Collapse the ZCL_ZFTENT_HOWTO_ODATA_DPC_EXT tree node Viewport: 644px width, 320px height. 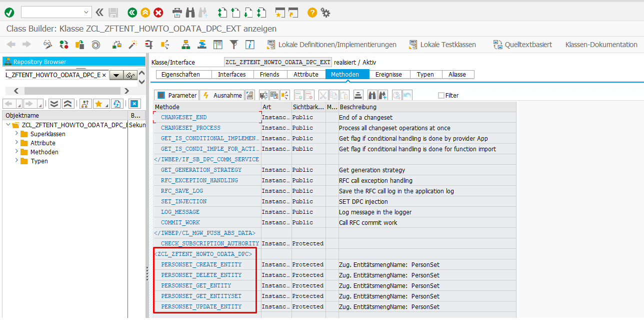click(x=8, y=125)
